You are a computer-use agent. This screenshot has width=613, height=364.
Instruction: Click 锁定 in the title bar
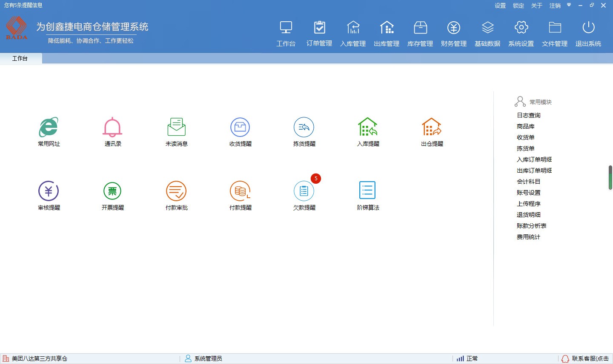(x=518, y=6)
